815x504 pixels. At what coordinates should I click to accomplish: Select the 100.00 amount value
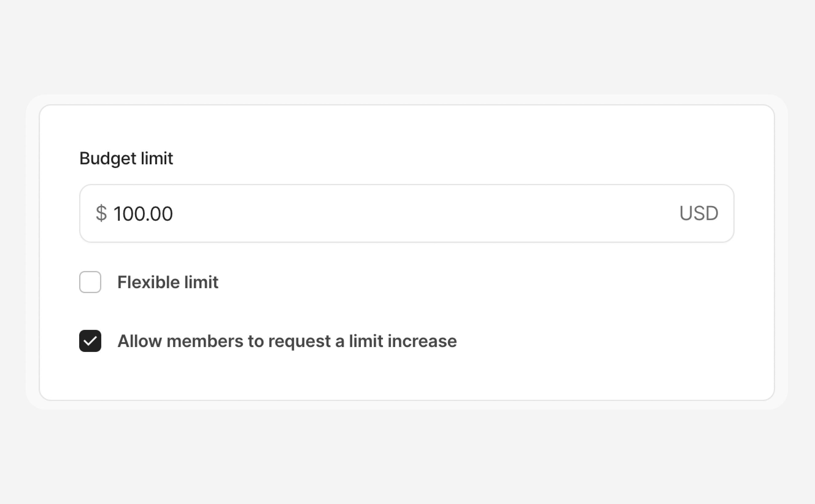coord(143,213)
